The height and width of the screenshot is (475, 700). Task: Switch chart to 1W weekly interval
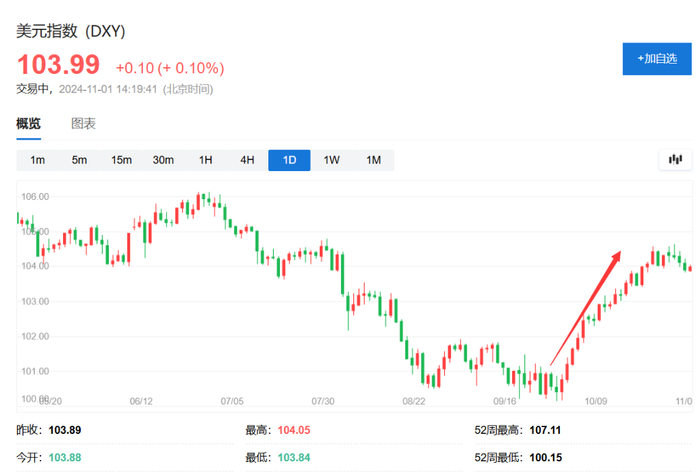pyautogui.click(x=331, y=160)
